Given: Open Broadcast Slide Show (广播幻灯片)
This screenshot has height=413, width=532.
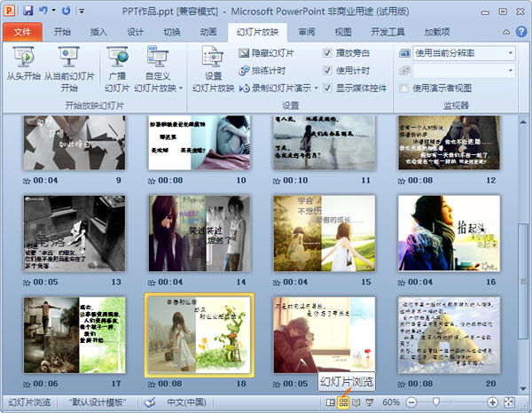Looking at the screenshot, I should coord(117,69).
